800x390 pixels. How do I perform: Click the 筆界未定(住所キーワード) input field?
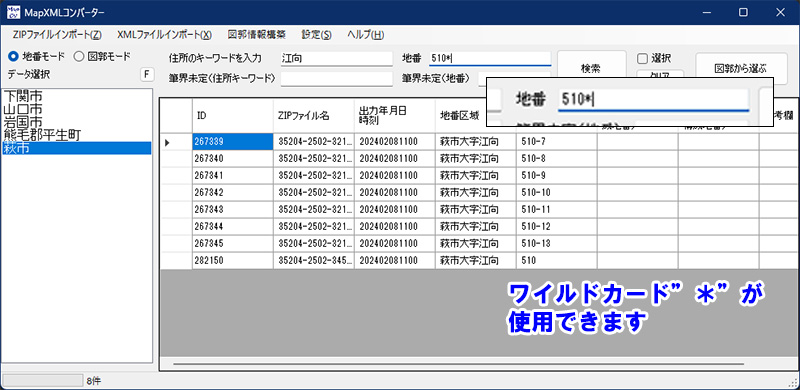click(x=336, y=79)
